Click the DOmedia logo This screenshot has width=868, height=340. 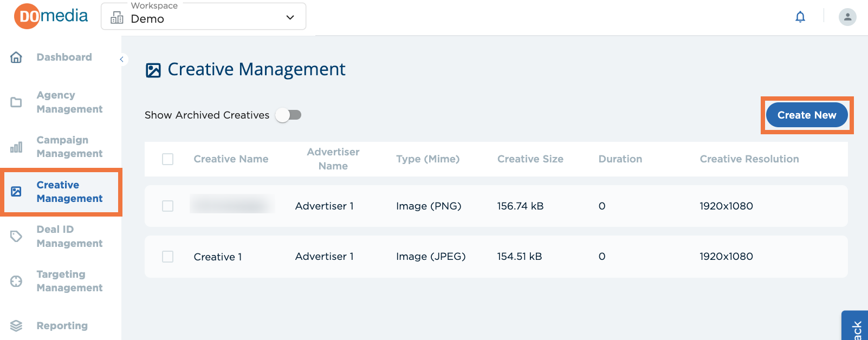coord(51,16)
